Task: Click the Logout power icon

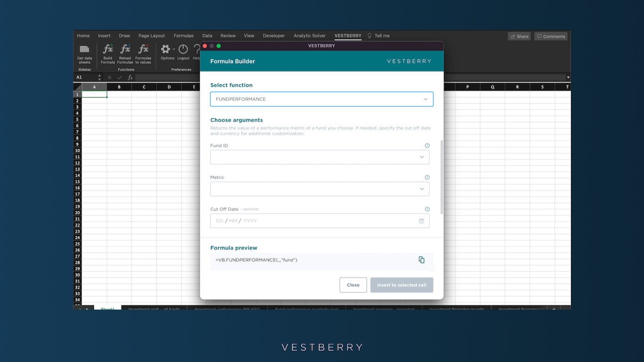Action: click(183, 49)
